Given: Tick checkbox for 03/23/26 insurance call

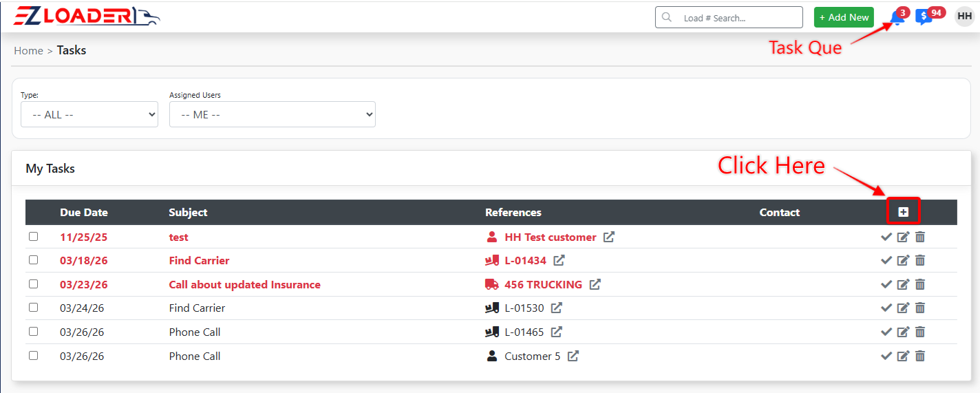Looking at the screenshot, I should point(33,284).
